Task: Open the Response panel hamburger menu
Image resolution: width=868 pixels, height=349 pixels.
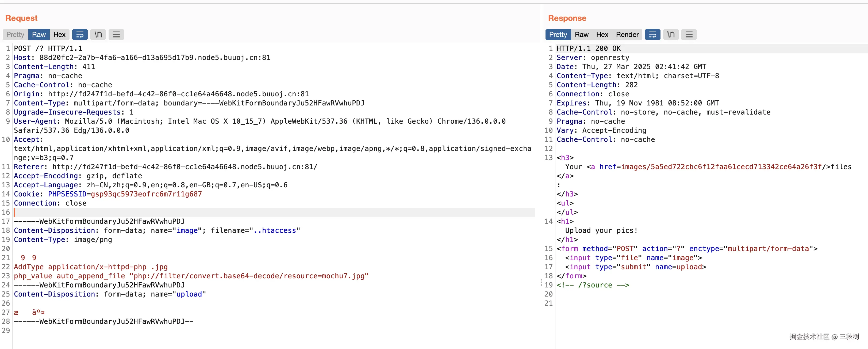Action: (689, 35)
